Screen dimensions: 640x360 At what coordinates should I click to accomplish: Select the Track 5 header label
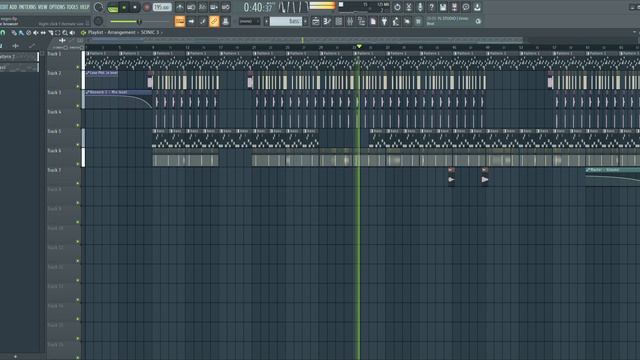54,131
